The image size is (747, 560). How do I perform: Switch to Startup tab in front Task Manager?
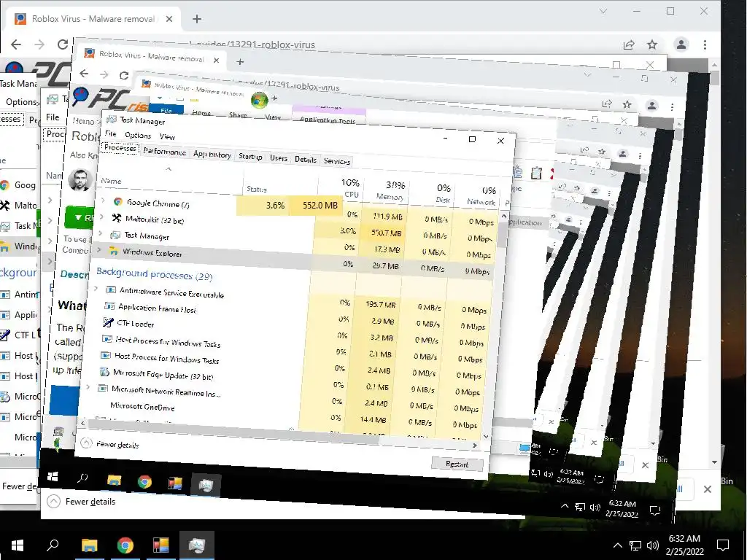[250, 156]
